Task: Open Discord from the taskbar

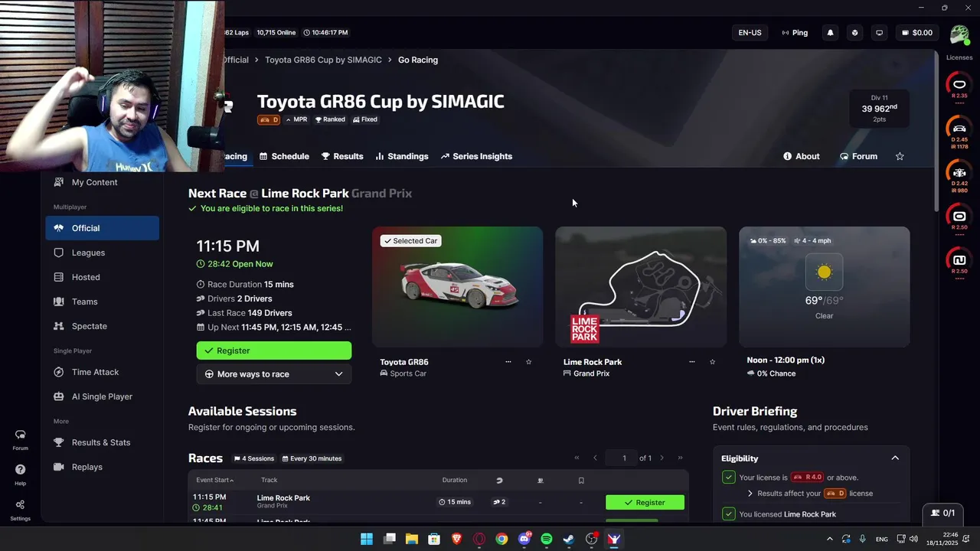Action: coord(524,539)
